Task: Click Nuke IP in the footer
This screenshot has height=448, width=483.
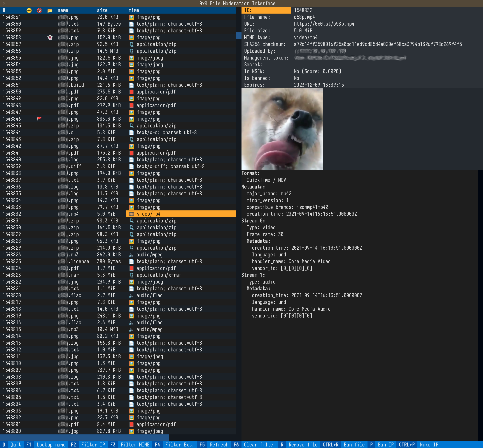Action: coord(429,444)
